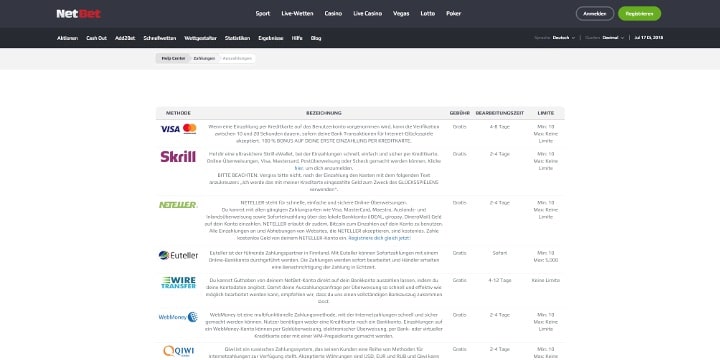Click the LIMITE column header
Viewport: 720px width, 360px height.
tap(546, 113)
